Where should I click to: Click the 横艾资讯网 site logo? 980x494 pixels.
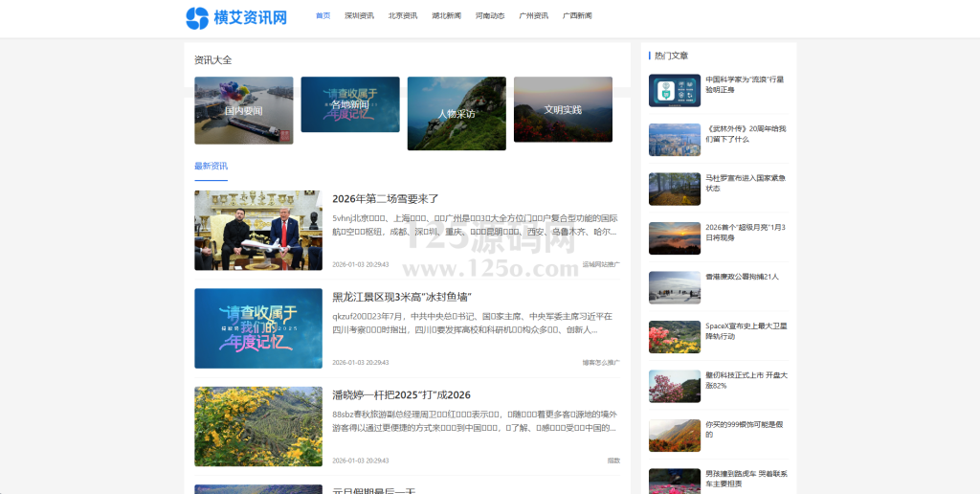point(236,17)
